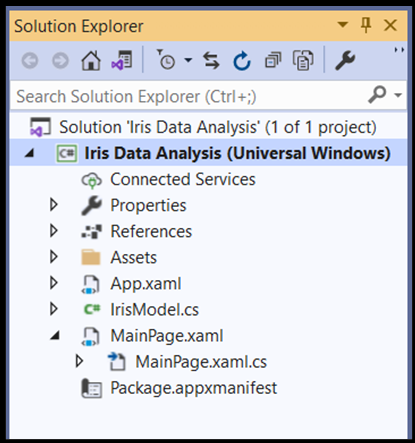Open toolbar overflow options

399,50
